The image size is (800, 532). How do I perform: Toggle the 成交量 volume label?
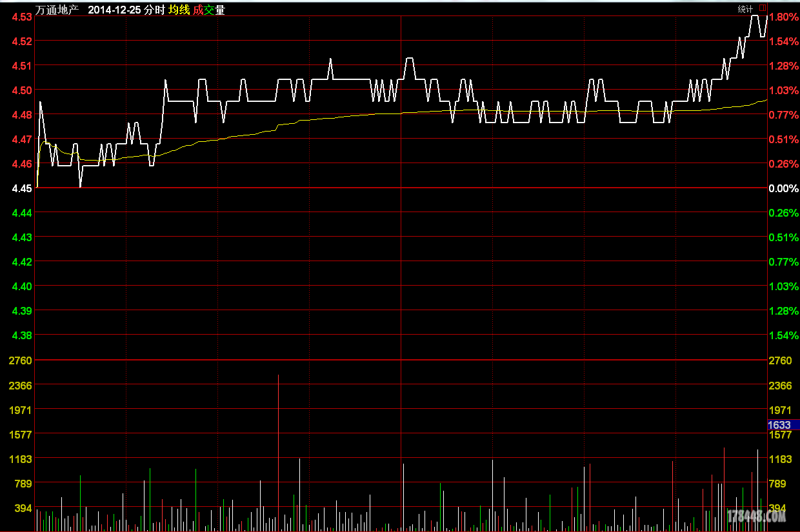(x=209, y=10)
